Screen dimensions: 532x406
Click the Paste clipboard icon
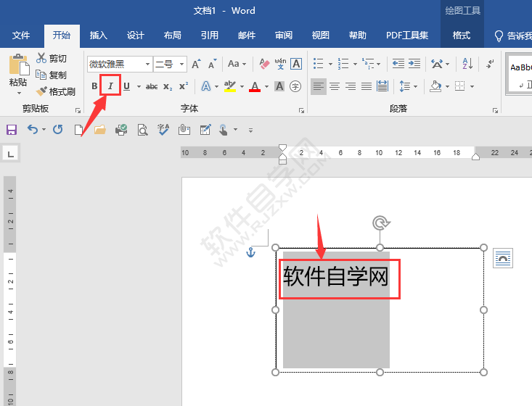(x=19, y=65)
